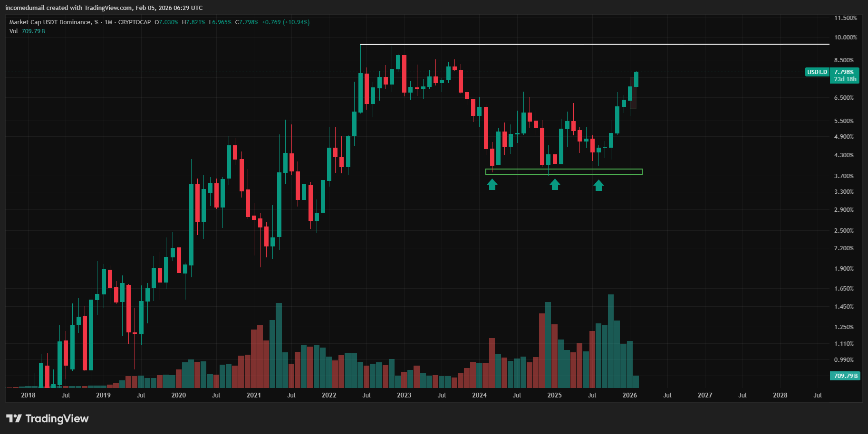Select the green support zone rectangle drawing
Image resolution: width=868 pixels, height=434 pixels.
564,171
